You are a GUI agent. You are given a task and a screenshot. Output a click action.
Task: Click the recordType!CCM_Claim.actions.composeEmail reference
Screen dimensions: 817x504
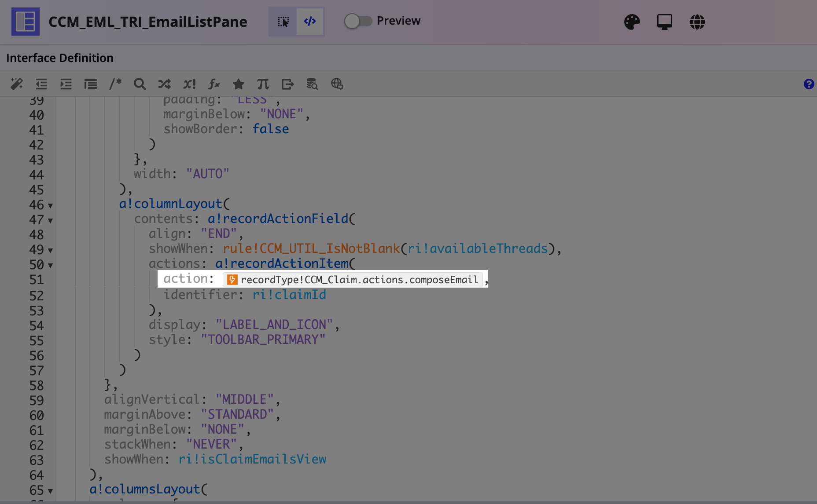pos(353,280)
